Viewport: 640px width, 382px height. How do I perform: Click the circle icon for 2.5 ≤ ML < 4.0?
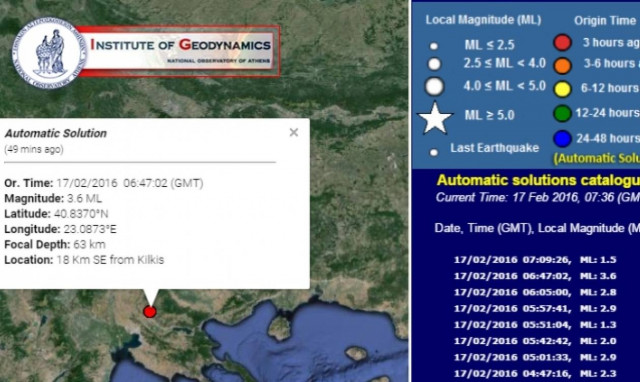click(434, 64)
